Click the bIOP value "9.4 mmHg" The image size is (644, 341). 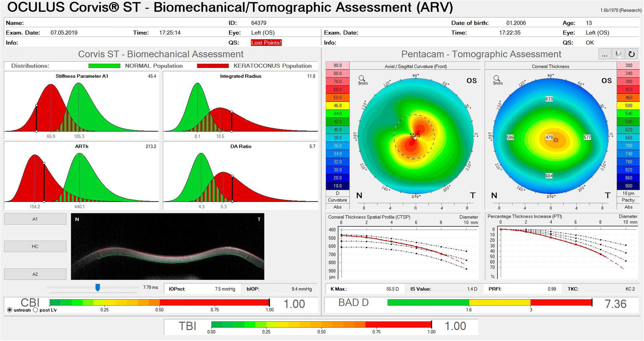301,289
